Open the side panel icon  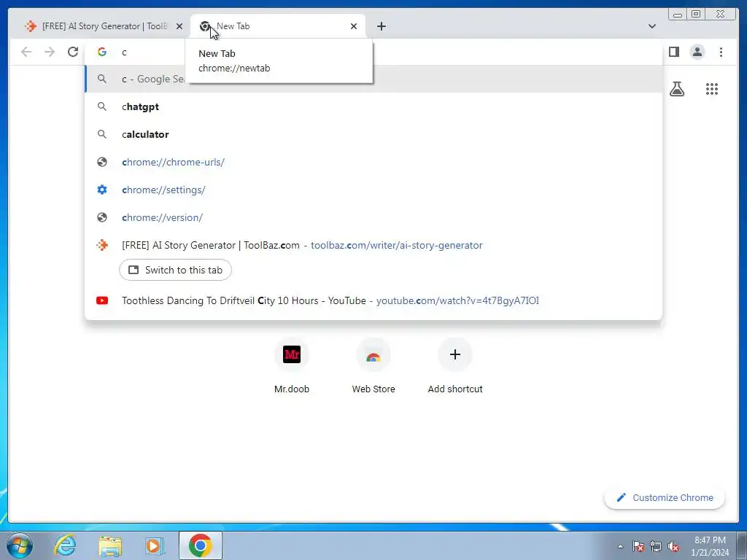673,52
